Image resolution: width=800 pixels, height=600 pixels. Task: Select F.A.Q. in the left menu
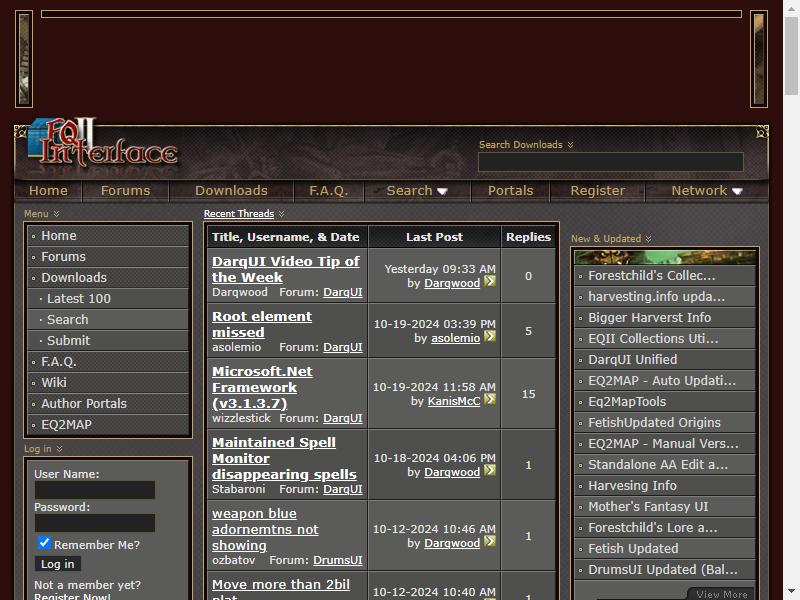point(108,362)
